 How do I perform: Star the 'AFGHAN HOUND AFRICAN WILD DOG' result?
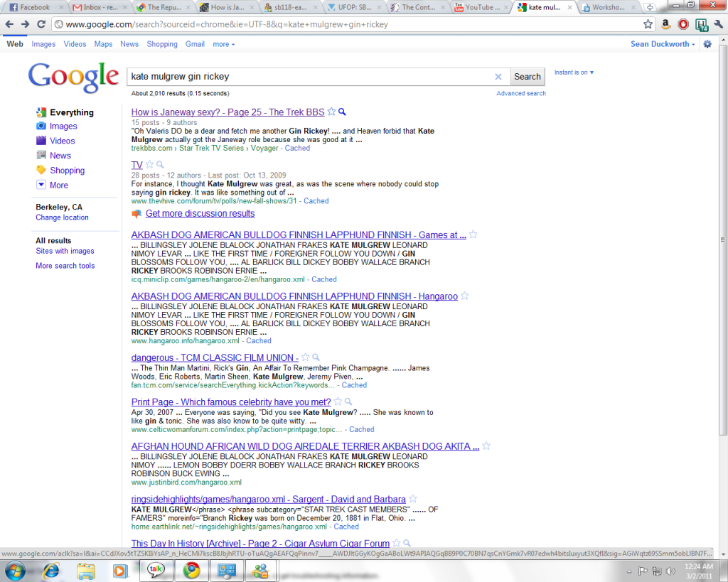coord(486,446)
